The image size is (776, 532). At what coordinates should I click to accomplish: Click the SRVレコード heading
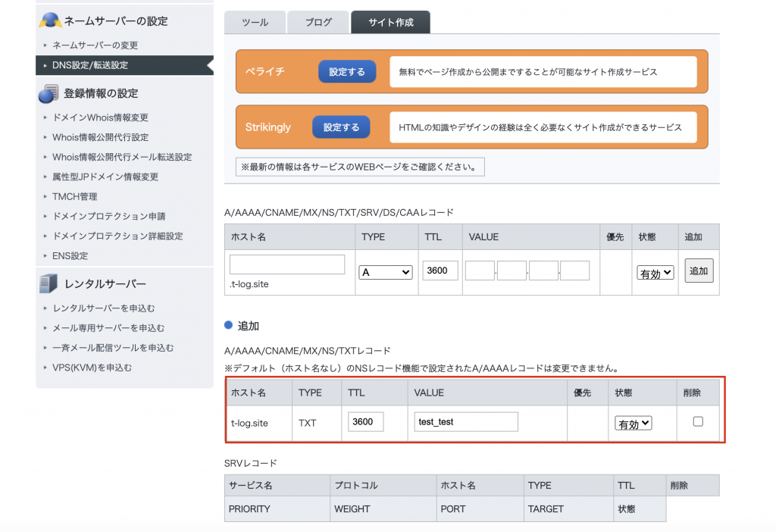point(250,463)
